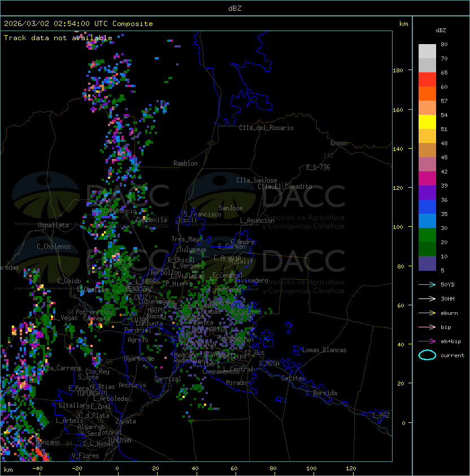
Task: Click the 'Encon' map label
Action: click(339, 143)
